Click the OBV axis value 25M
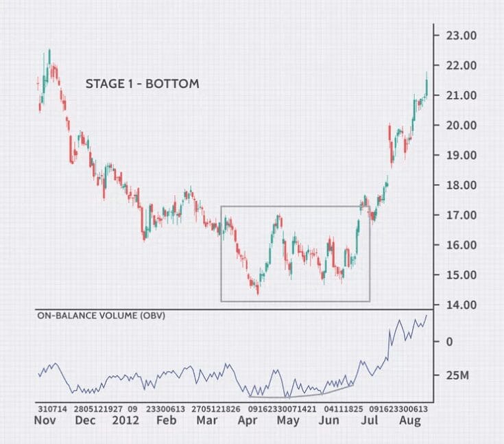 (x=457, y=375)
